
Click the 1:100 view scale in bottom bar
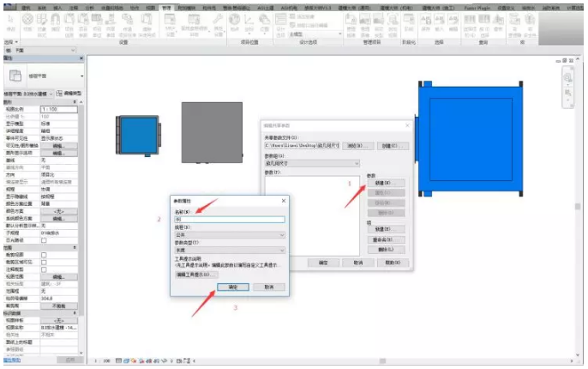(x=105, y=362)
